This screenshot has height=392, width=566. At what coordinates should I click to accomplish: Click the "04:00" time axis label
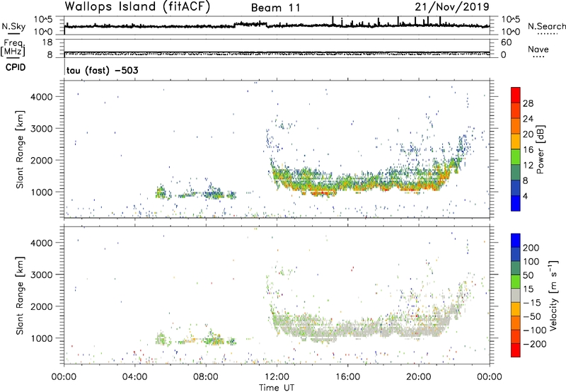pyautogui.click(x=135, y=377)
